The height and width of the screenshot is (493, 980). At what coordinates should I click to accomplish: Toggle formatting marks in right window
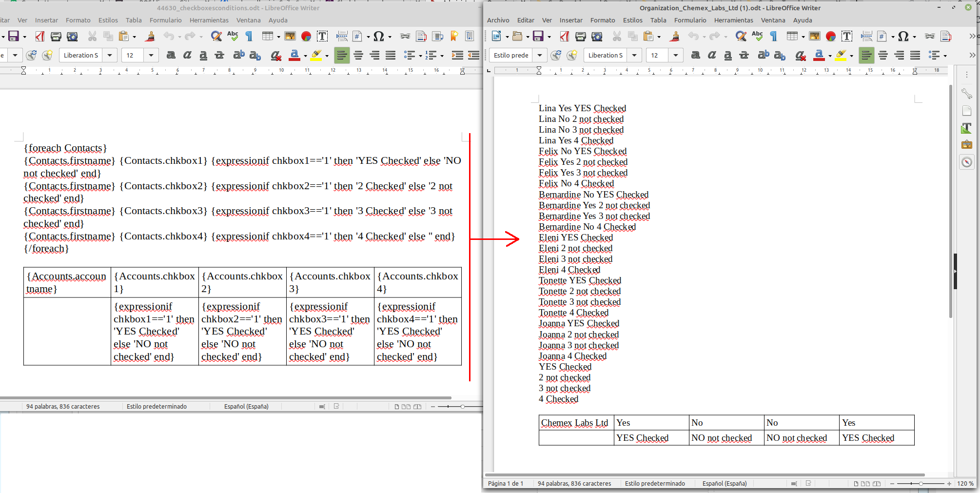click(773, 37)
